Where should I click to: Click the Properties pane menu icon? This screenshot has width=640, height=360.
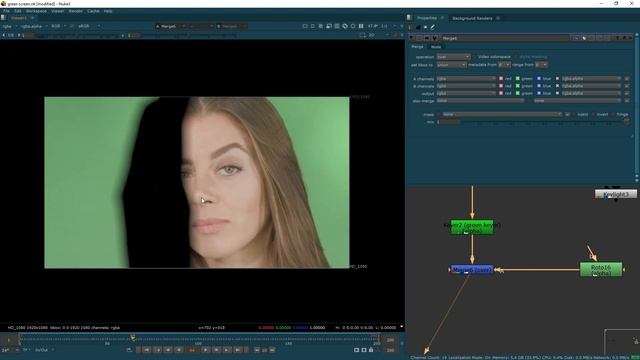point(409,18)
